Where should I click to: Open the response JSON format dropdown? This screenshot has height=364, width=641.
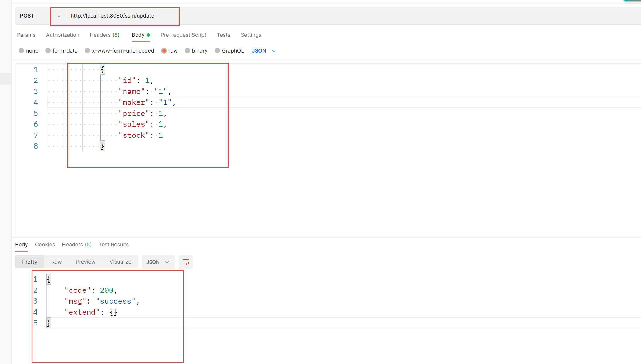[158, 262]
